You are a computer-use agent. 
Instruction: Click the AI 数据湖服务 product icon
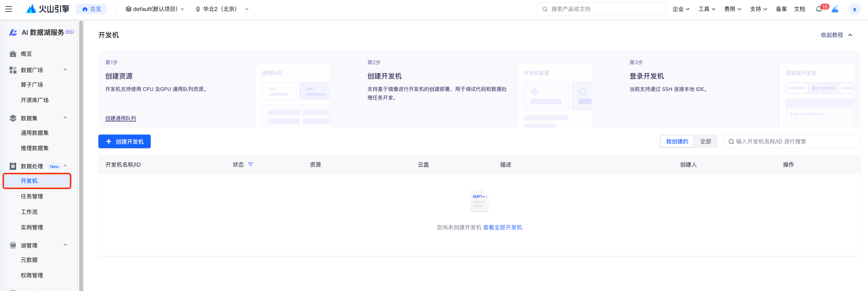coord(13,32)
